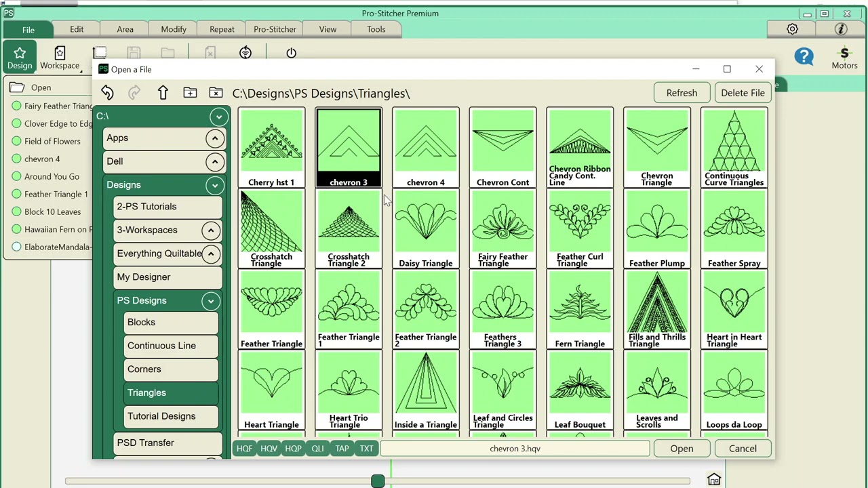
Task: Expand the Dell folder chevron
Action: point(214,162)
